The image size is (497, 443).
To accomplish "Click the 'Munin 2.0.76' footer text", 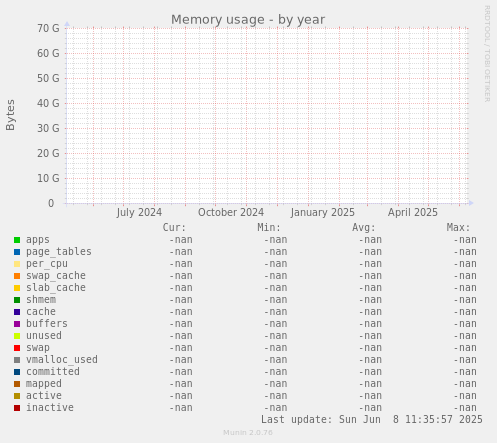I will pos(248,433).
